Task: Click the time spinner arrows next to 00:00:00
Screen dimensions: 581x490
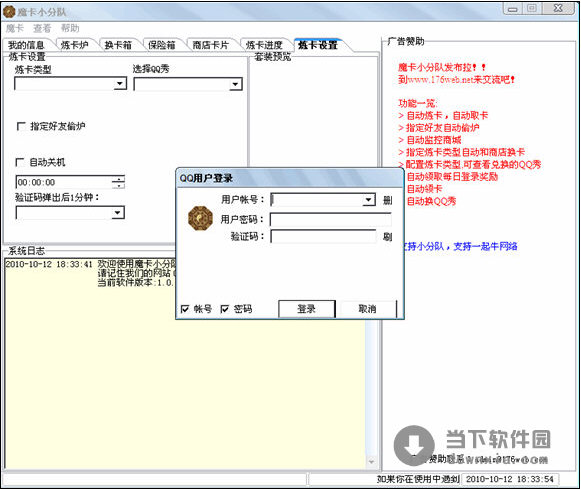Action: pyautogui.click(x=119, y=182)
